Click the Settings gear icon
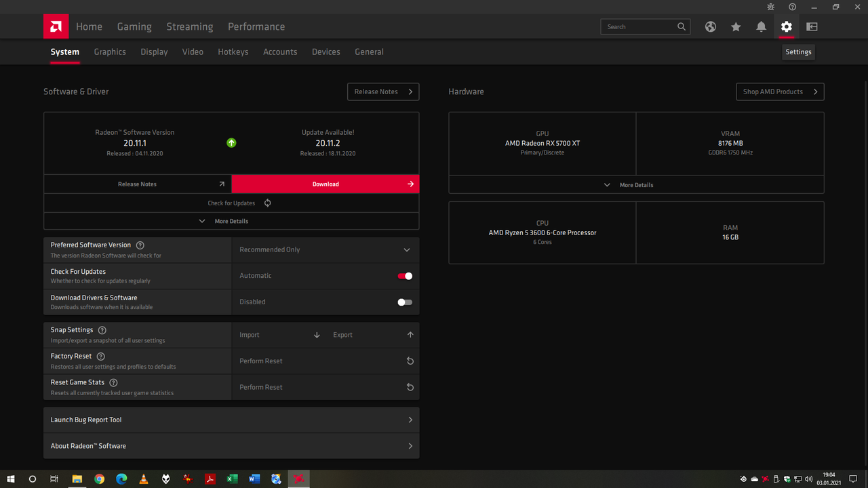Screen dimensions: 868x488 point(786,26)
